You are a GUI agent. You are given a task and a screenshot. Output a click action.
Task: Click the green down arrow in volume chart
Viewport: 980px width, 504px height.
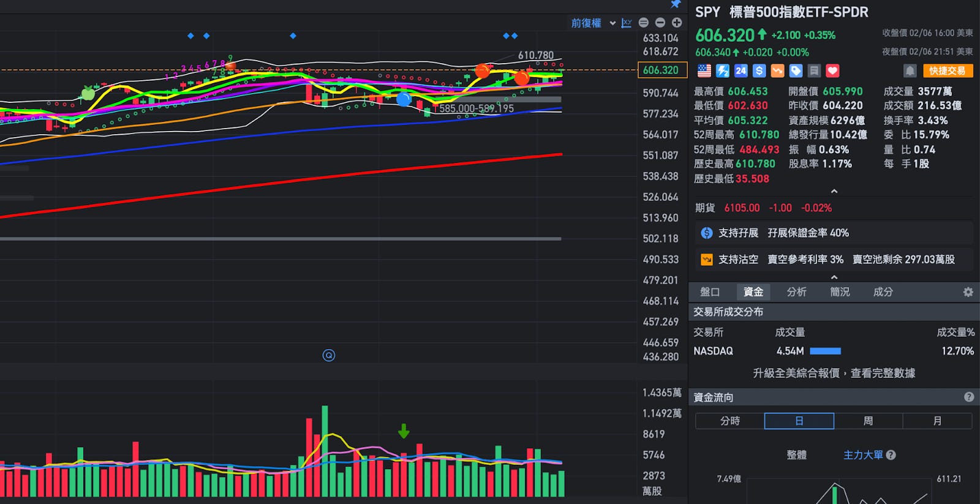coord(404,431)
